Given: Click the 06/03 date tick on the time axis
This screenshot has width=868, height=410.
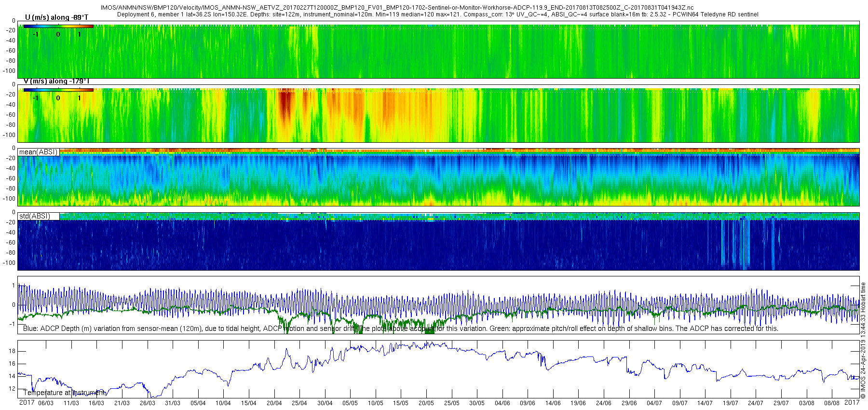Looking at the screenshot, I should [46, 403].
